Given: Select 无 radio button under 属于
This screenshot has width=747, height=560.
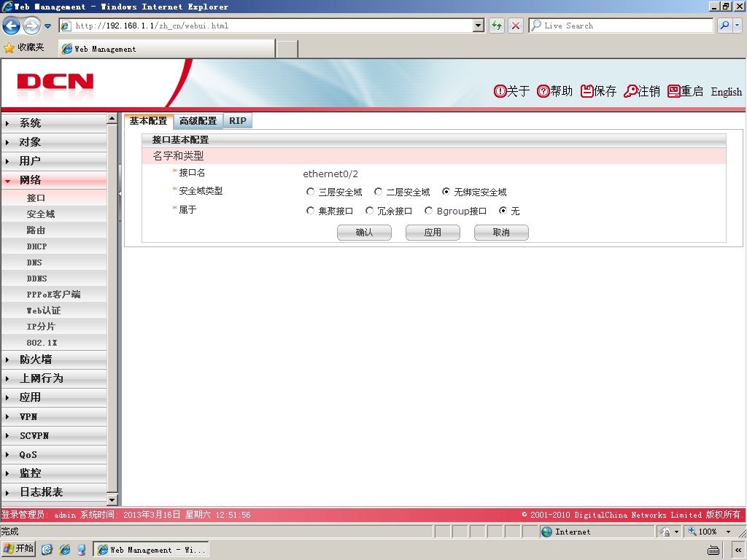Looking at the screenshot, I should (503, 211).
